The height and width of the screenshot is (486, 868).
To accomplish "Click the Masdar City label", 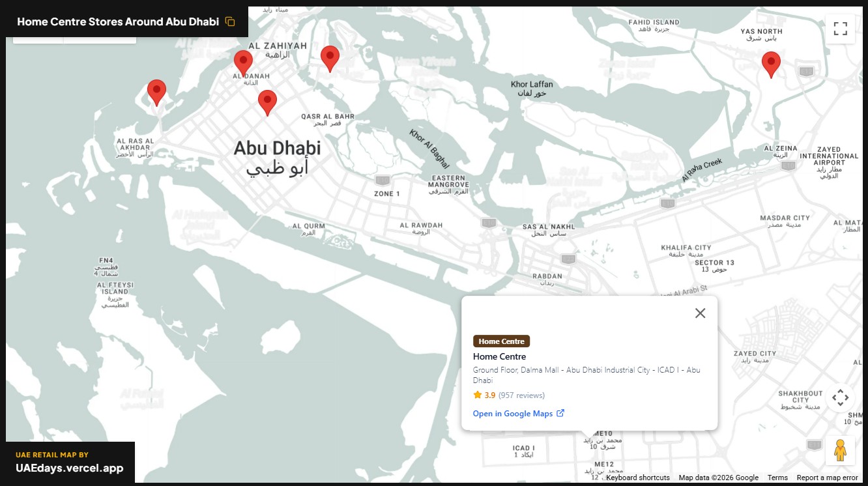I will (x=785, y=221).
